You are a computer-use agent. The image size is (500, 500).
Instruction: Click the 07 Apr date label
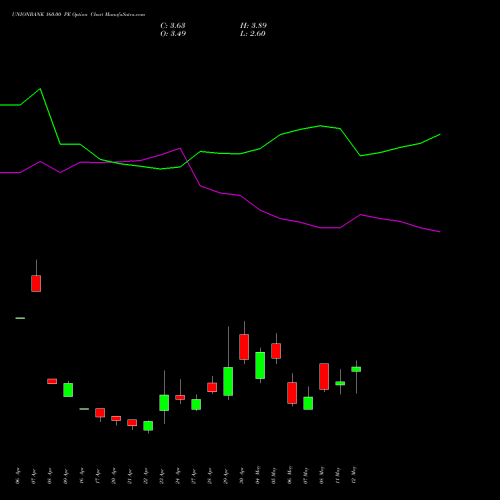[x=34, y=476]
